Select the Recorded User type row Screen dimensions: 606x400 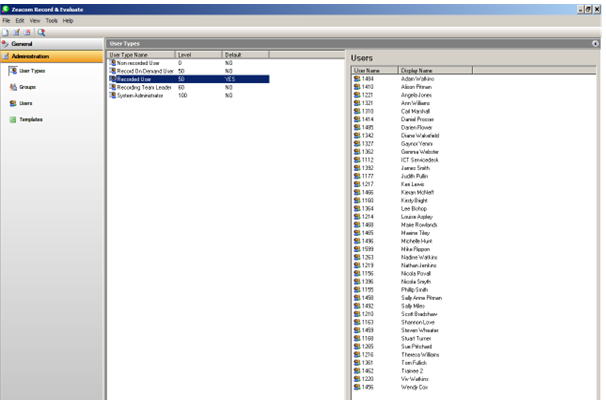click(189, 79)
